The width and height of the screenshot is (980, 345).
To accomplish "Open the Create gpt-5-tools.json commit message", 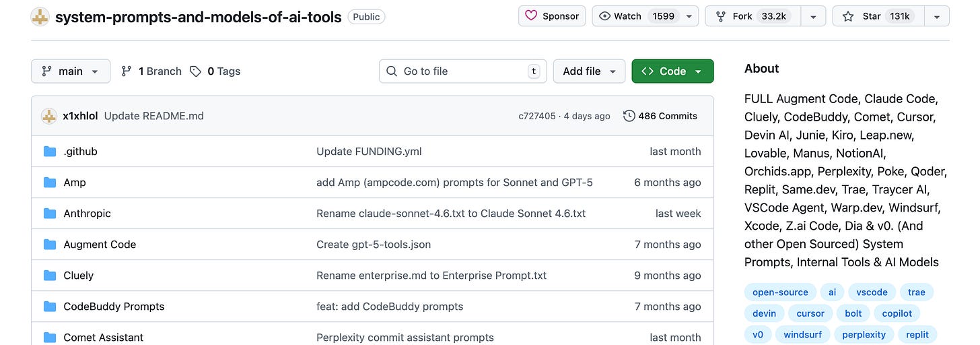I will (374, 244).
